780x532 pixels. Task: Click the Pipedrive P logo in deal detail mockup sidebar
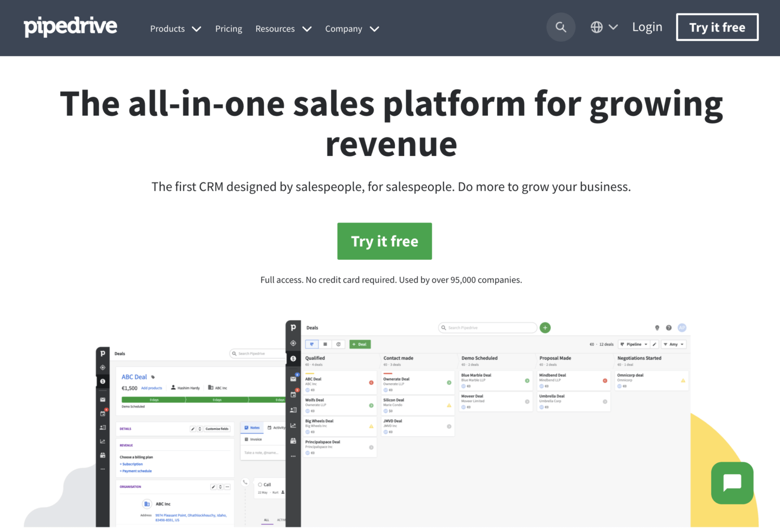coord(102,353)
